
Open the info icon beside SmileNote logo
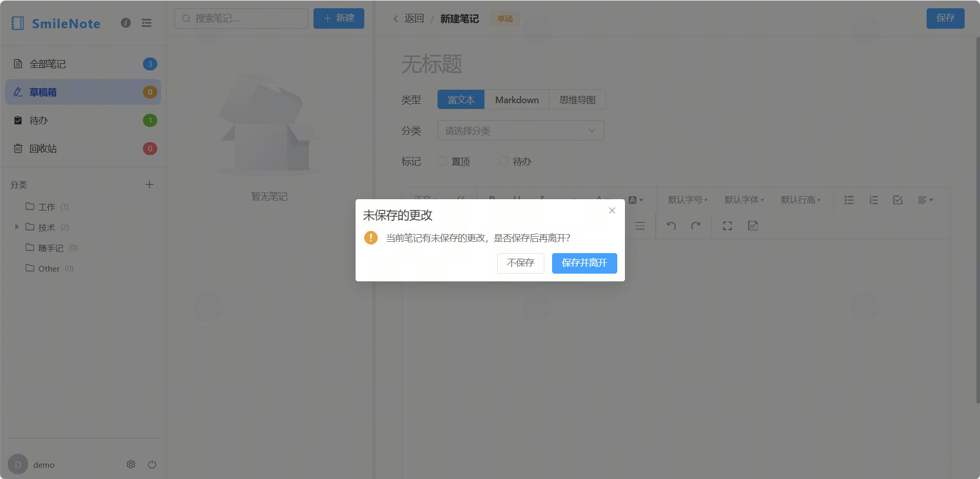point(126,23)
